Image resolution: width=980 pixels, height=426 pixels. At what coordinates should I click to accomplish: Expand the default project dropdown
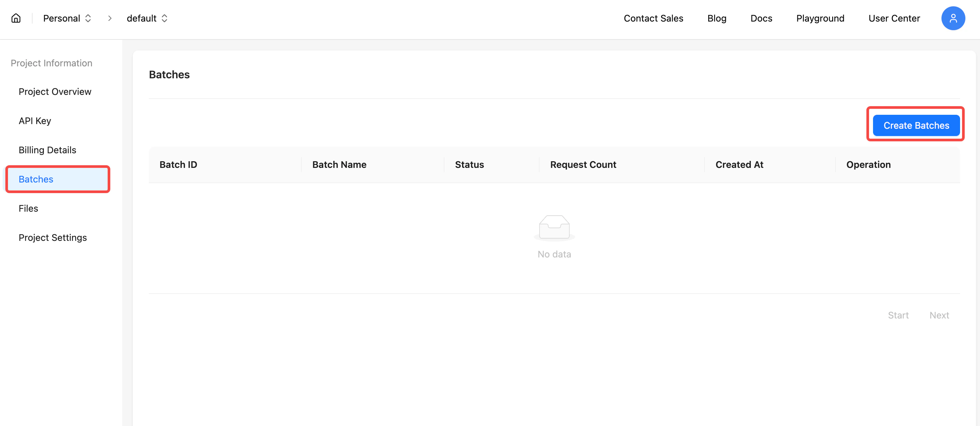tap(147, 18)
